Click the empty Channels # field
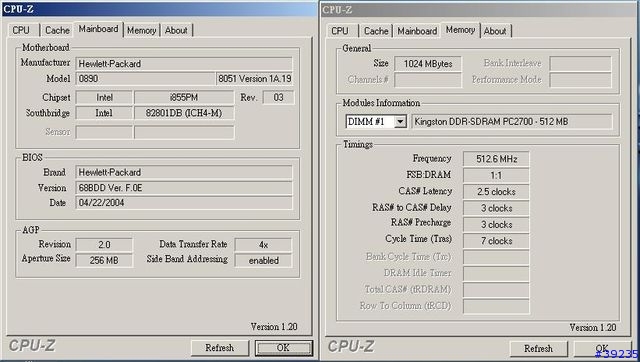This screenshot has height=362, width=640. (428, 80)
